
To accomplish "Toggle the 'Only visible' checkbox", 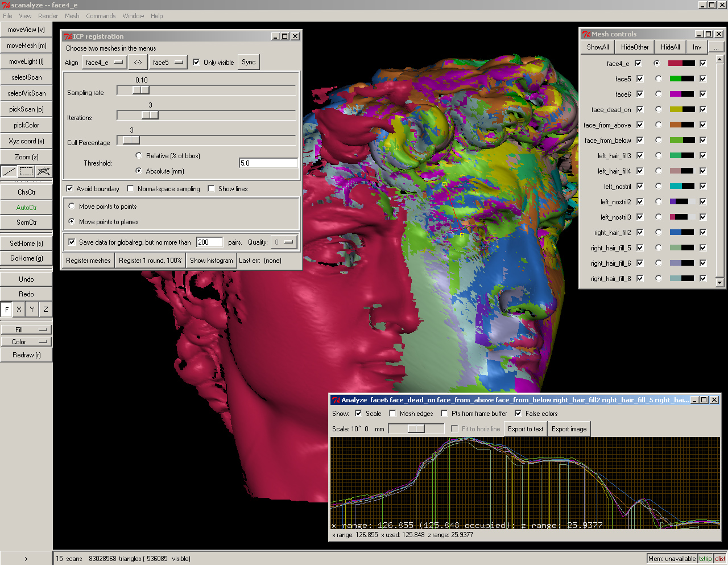I will [x=196, y=63].
